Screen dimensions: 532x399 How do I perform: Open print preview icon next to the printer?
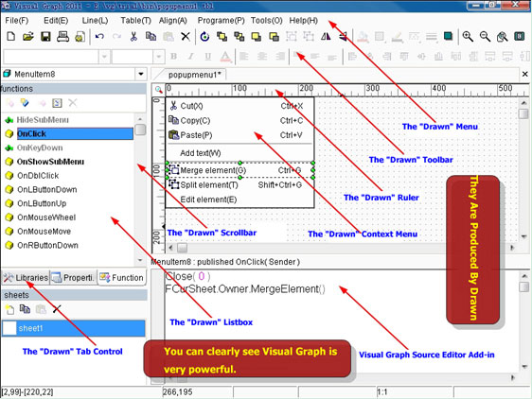click(80, 36)
